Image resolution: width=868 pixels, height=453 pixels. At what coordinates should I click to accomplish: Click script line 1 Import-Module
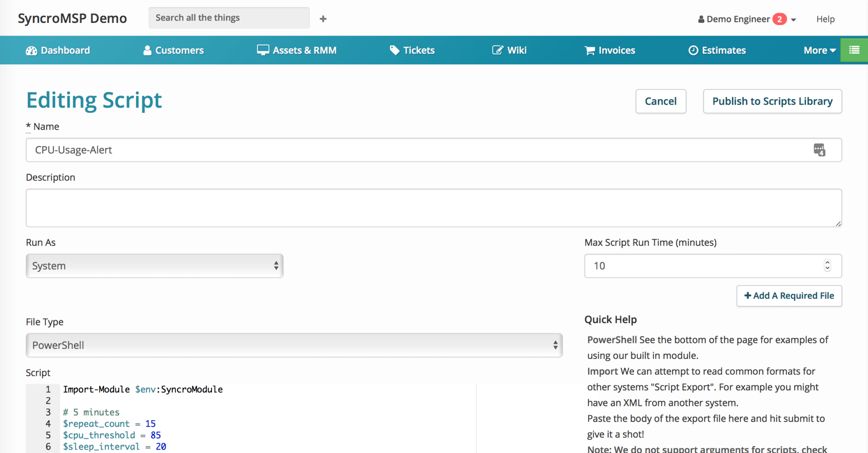[x=143, y=389]
